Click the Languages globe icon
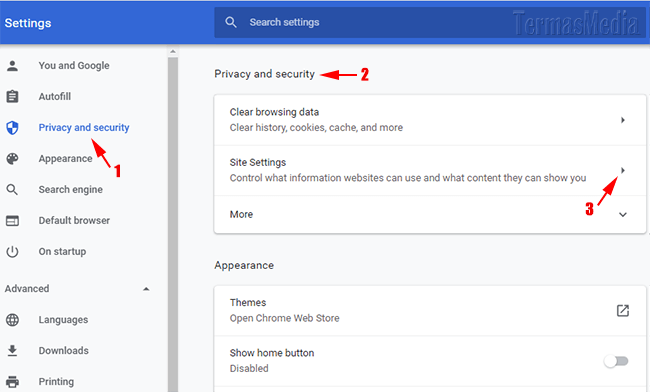The width and height of the screenshot is (650, 392). (12, 320)
